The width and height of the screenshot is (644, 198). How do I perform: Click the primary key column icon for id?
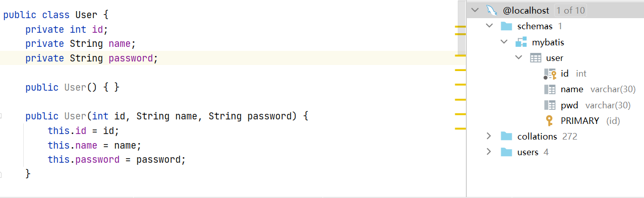point(550,74)
